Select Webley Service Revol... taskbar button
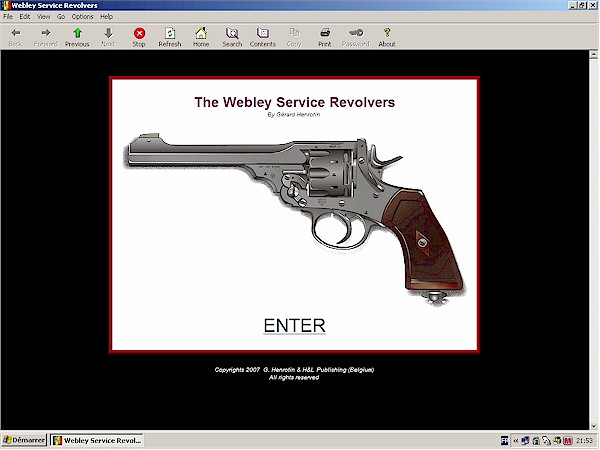This screenshot has width=600, height=450. 97,440
